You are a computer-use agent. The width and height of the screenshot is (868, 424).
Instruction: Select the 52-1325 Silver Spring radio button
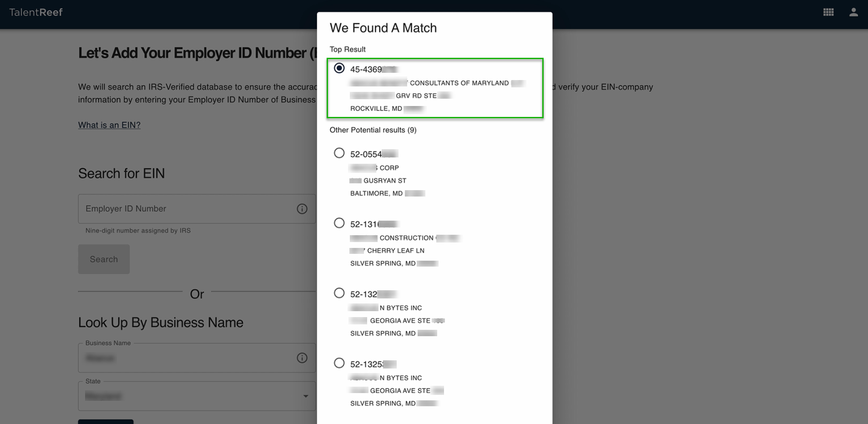point(339,363)
